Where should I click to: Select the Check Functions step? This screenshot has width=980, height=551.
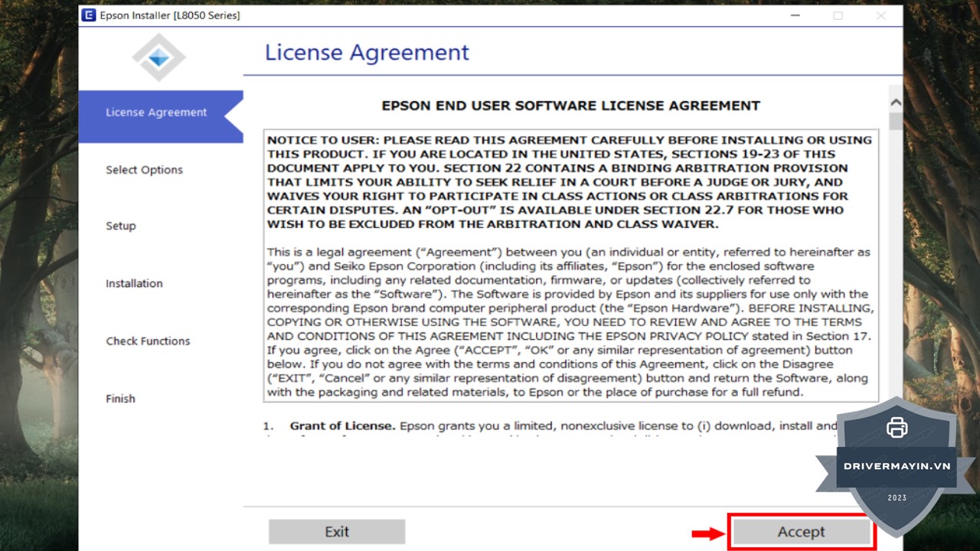[148, 341]
